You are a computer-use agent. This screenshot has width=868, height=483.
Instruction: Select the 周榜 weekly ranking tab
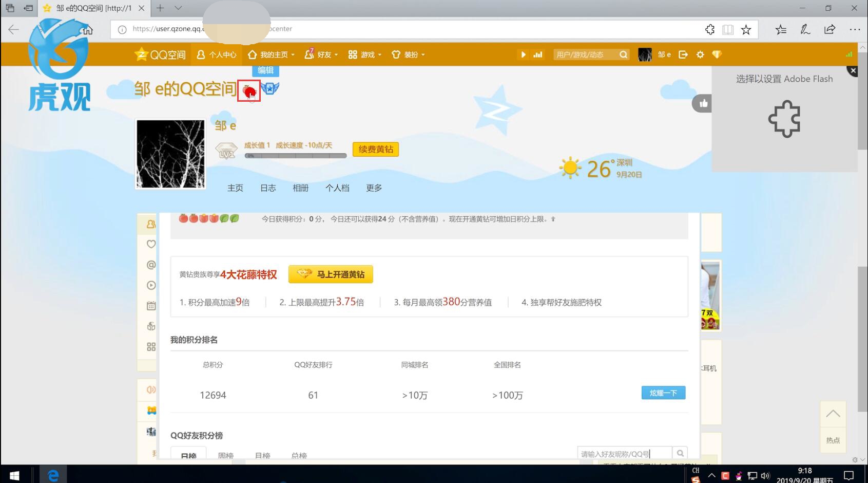pos(226,455)
